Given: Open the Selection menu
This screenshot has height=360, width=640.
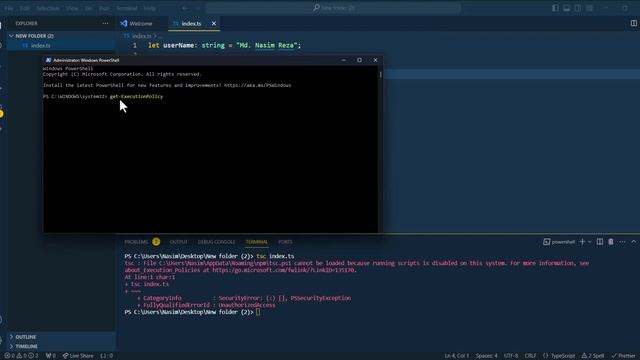Looking at the screenshot, I should click(48, 8).
